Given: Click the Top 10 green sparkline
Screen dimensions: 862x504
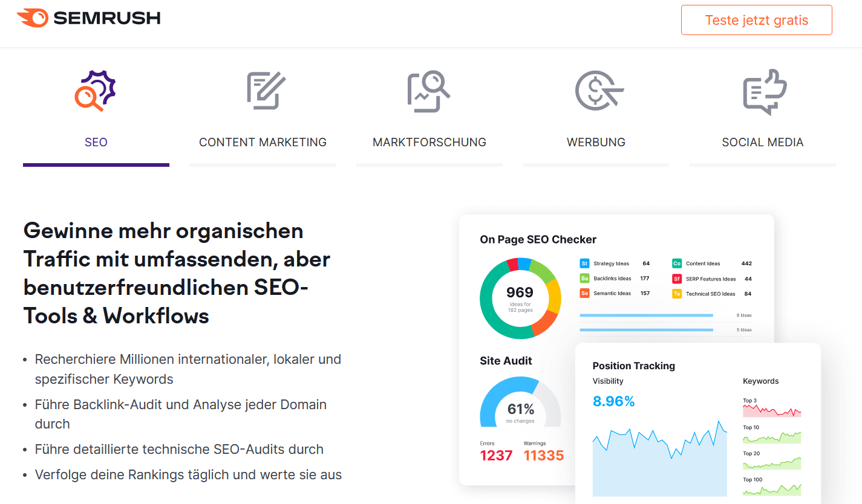Looking at the screenshot, I should tap(772, 437).
